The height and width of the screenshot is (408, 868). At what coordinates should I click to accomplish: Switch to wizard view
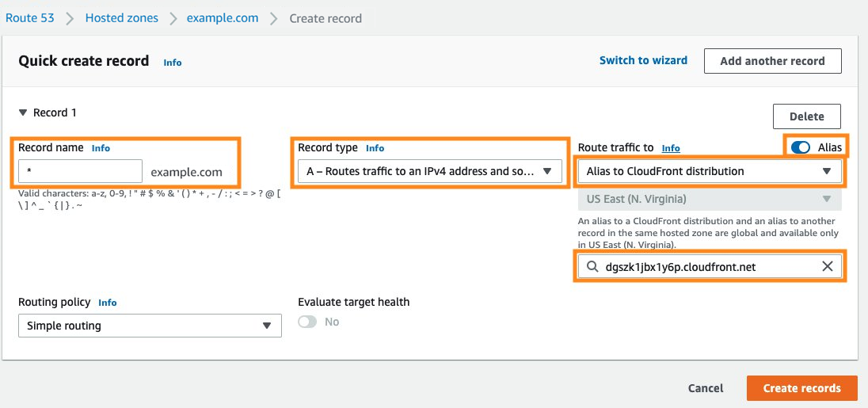tap(643, 60)
